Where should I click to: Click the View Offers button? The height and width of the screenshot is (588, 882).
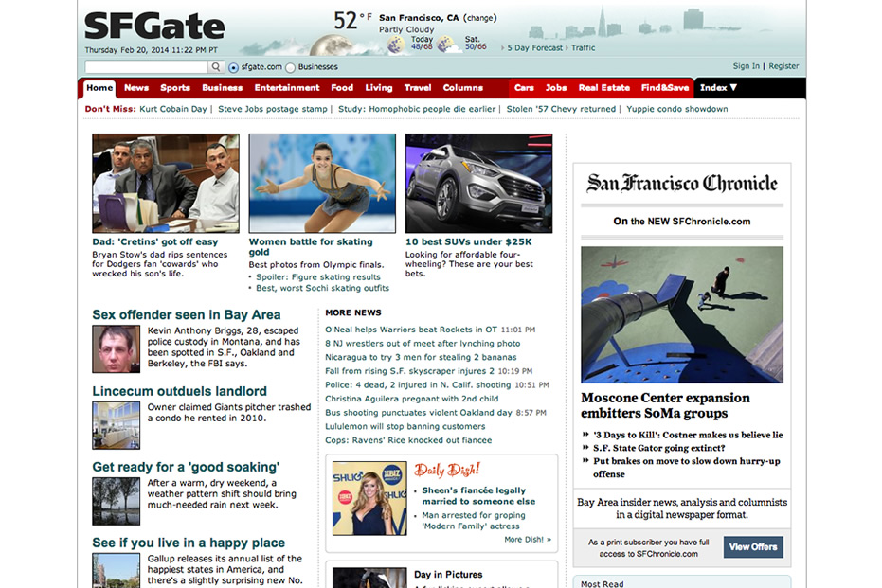753,547
